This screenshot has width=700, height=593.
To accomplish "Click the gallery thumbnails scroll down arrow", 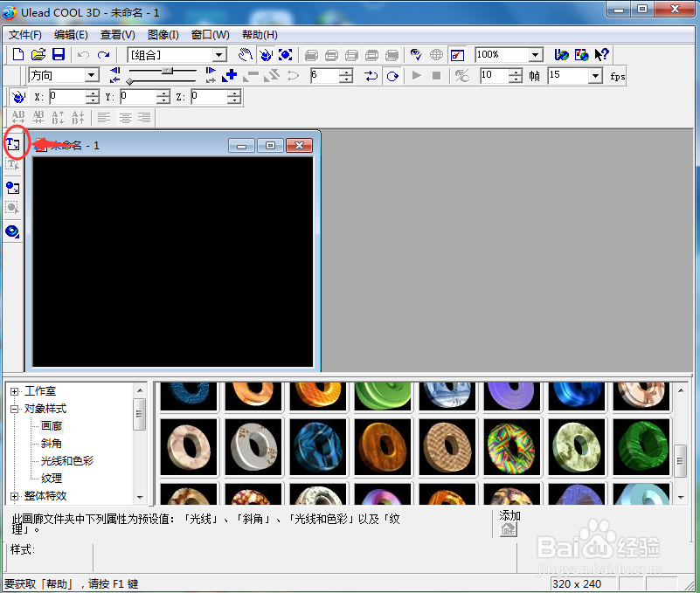I will point(681,497).
